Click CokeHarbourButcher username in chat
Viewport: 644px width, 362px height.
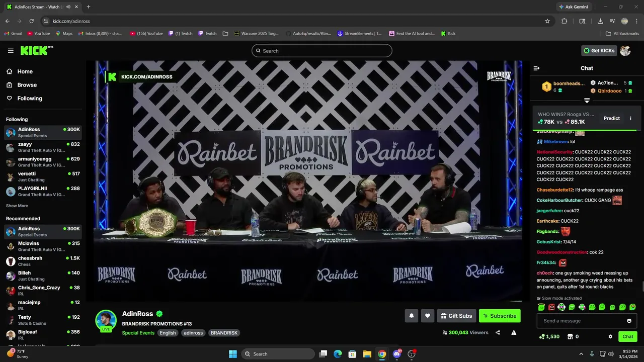click(x=559, y=200)
